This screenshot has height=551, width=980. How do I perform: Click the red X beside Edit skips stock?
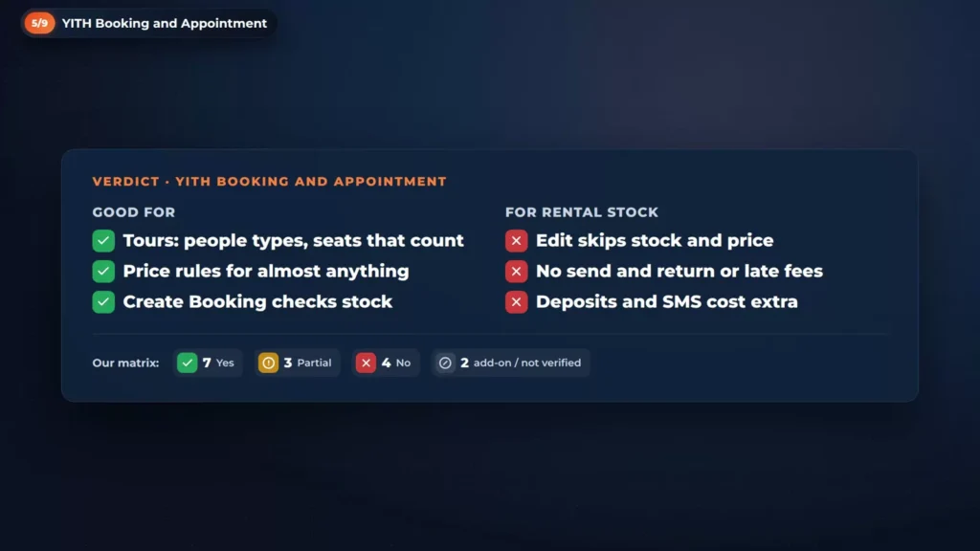516,240
